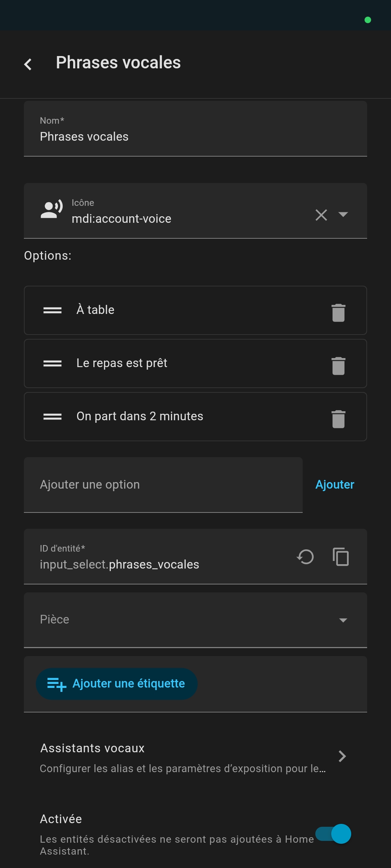Grab the drag handle for "Le repas est prêt"
Viewport: 391px width, 868px height.
click(x=52, y=363)
